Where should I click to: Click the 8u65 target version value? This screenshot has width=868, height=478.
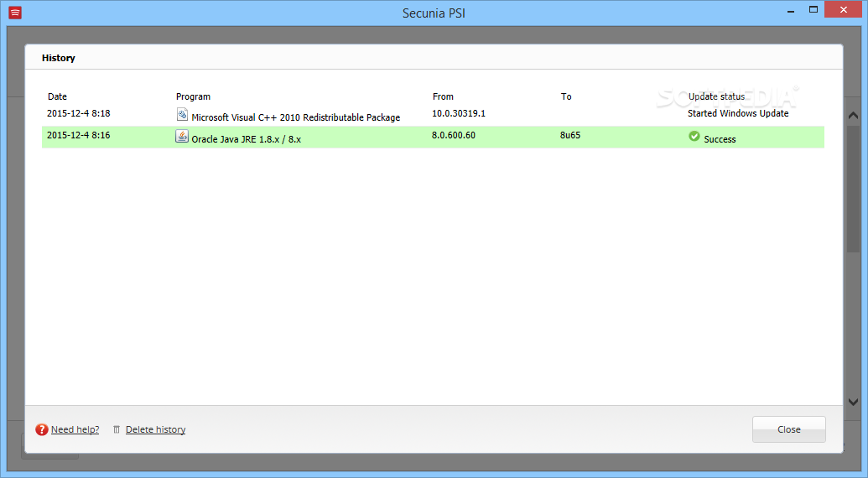coord(570,135)
